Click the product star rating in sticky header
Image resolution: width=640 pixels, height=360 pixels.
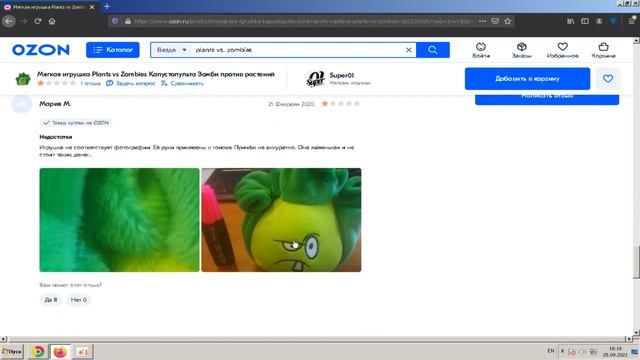[x=57, y=83]
